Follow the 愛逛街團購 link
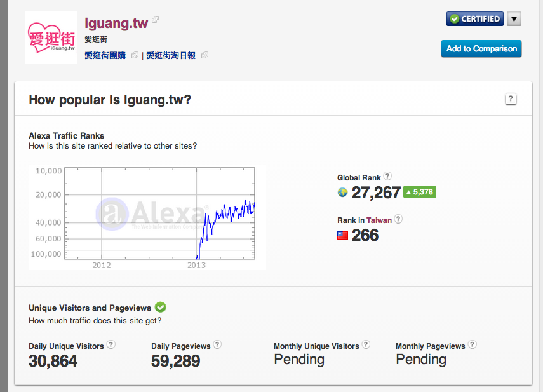The width and height of the screenshot is (543, 392). pos(105,56)
